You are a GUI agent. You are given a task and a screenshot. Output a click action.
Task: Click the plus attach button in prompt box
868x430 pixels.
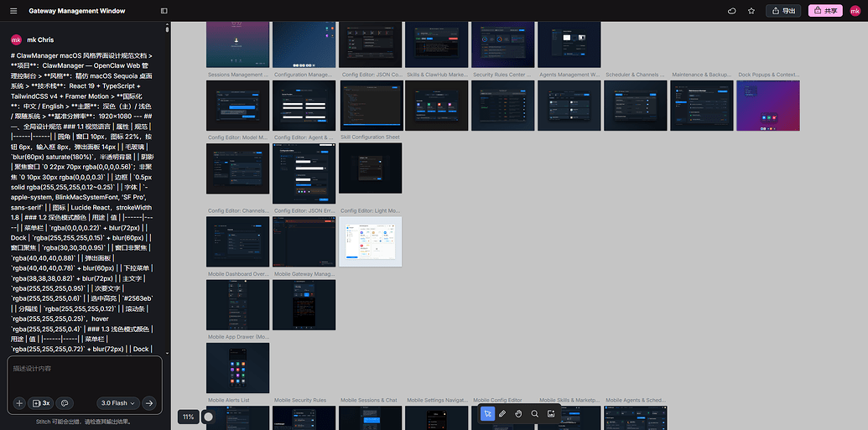point(19,403)
